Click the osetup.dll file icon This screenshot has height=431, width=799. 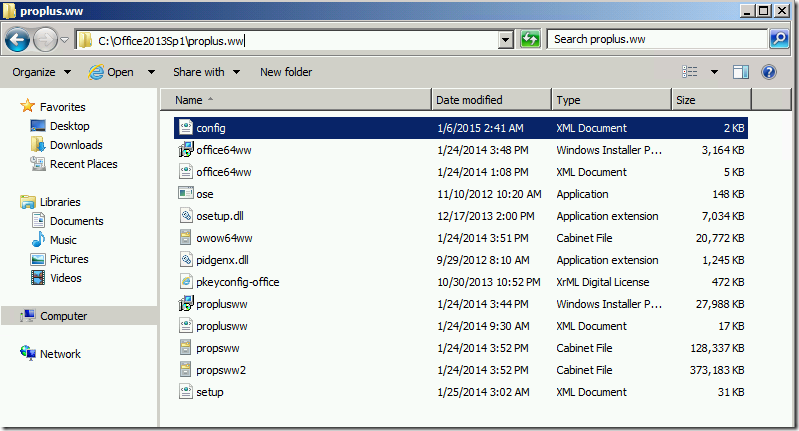point(185,216)
